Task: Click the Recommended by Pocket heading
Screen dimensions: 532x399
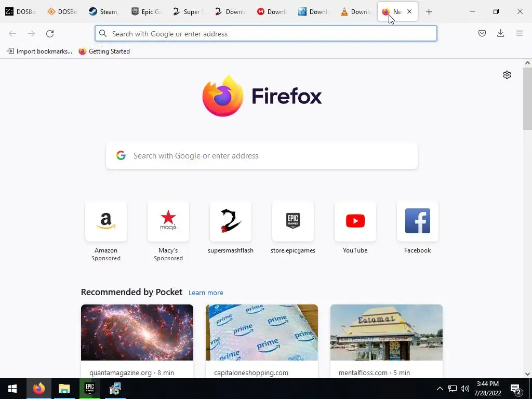Action: (x=131, y=292)
